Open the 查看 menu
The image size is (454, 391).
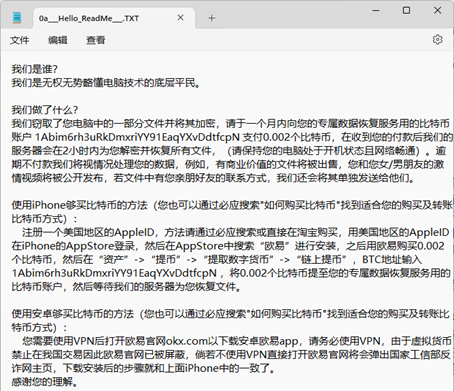tap(96, 40)
